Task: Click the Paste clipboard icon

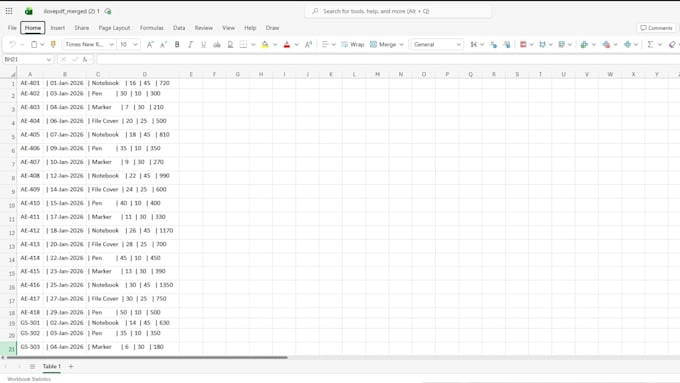Action: coord(34,44)
